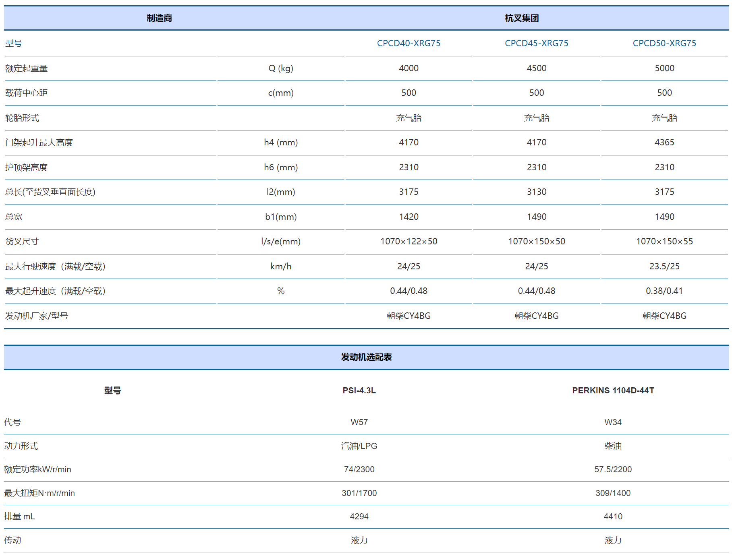Click the h6 (mm) unit cell
The width and height of the screenshot is (732, 560).
coord(281,167)
